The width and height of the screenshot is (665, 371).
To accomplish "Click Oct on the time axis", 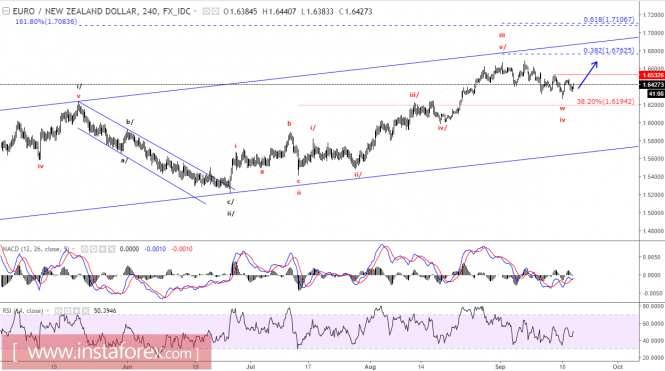I will pos(618,366).
